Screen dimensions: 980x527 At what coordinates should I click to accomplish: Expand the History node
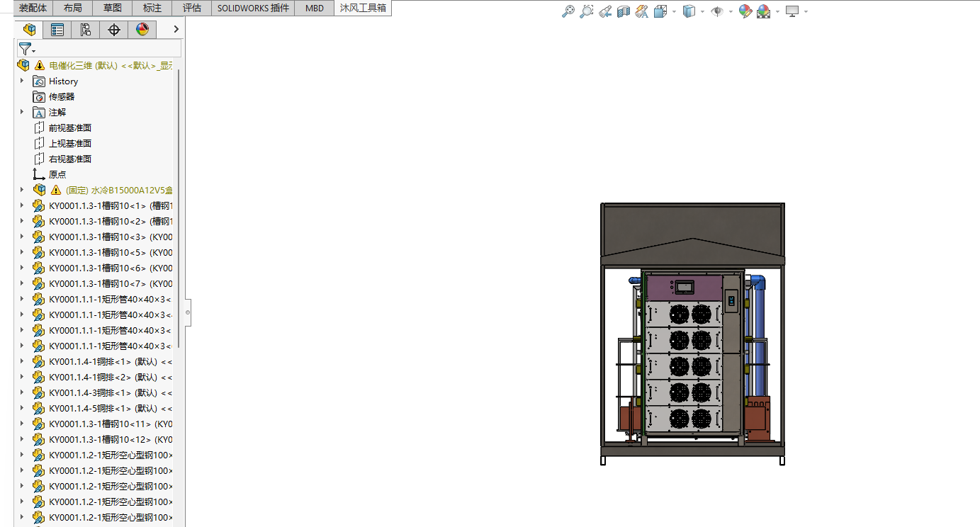[x=22, y=81]
